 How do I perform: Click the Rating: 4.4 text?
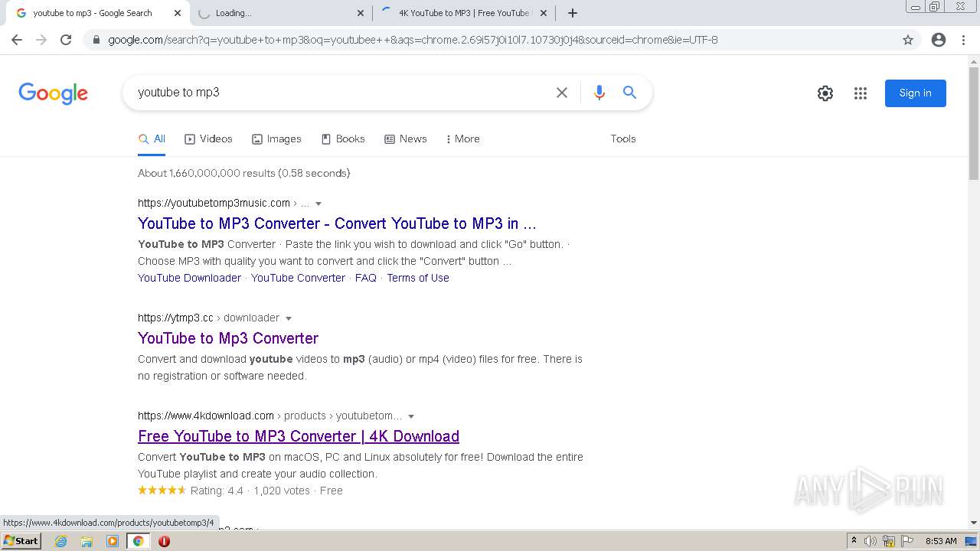click(217, 491)
